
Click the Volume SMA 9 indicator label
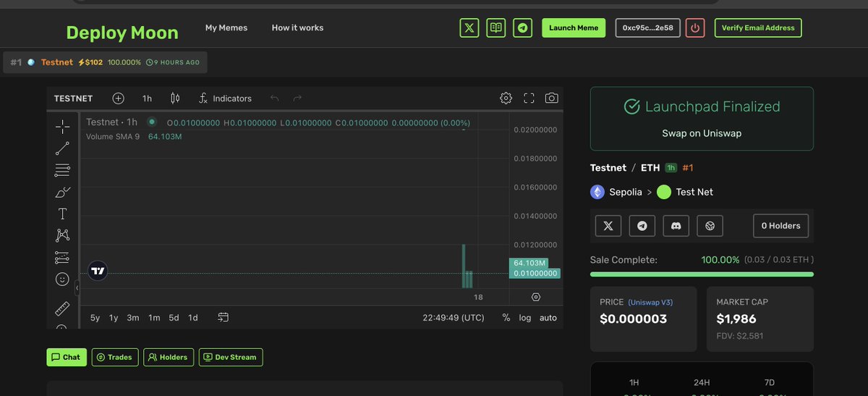click(x=113, y=136)
